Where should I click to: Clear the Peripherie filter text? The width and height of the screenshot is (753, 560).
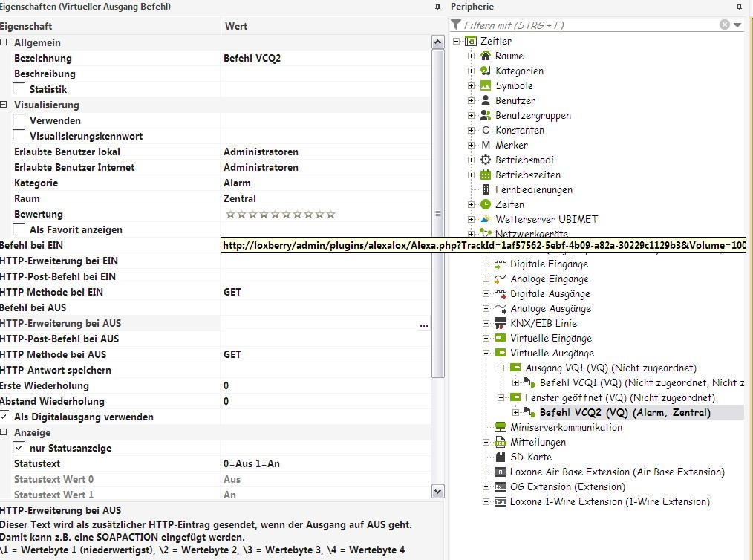[724, 25]
